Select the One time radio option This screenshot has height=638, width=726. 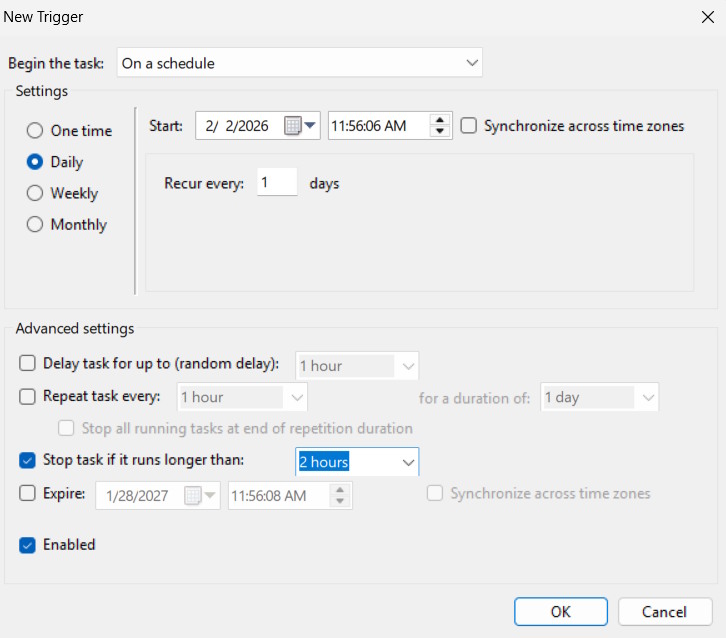pyautogui.click(x=35, y=131)
